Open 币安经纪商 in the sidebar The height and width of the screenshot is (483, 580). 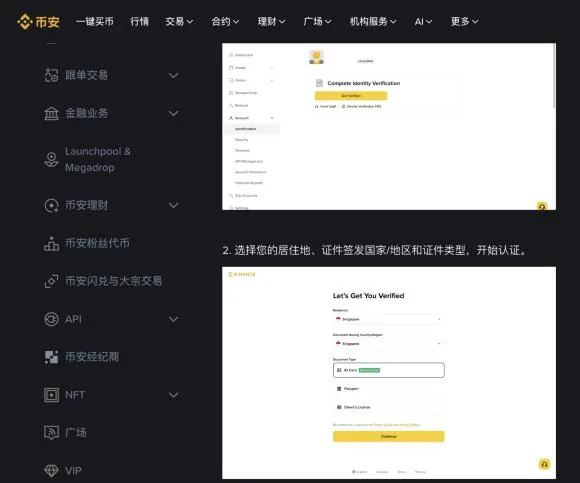(x=92, y=357)
